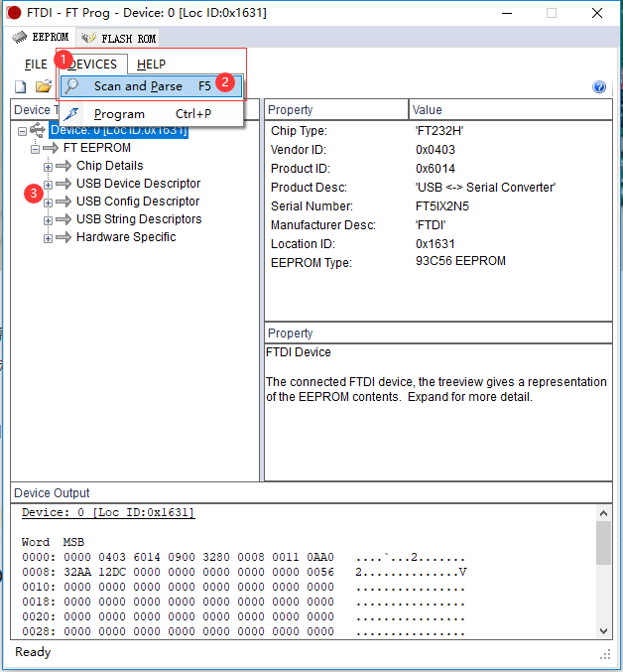Choose Program from DEVICES menu
Screen dimensions: 623x672
coord(151,114)
